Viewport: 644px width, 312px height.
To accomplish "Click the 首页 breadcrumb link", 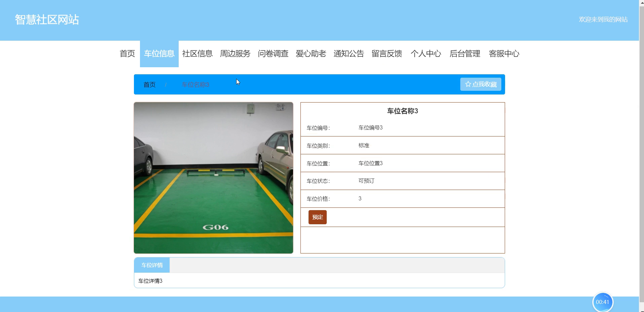I will [149, 85].
